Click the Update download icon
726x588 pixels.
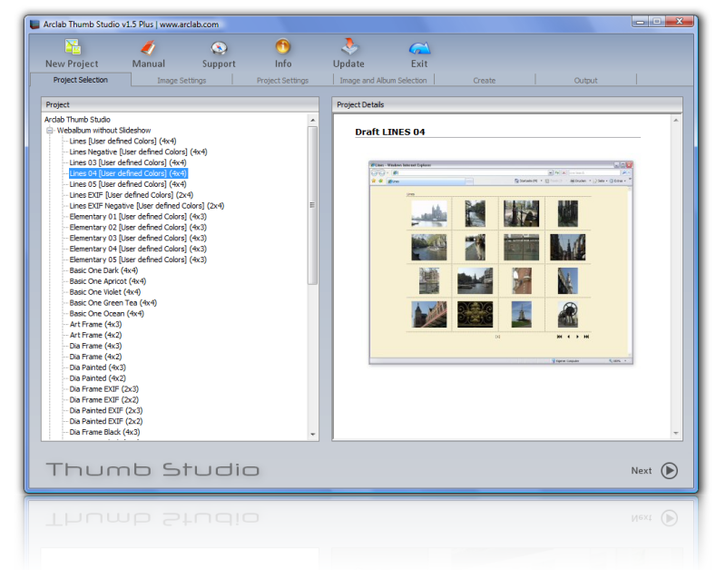tap(348, 47)
